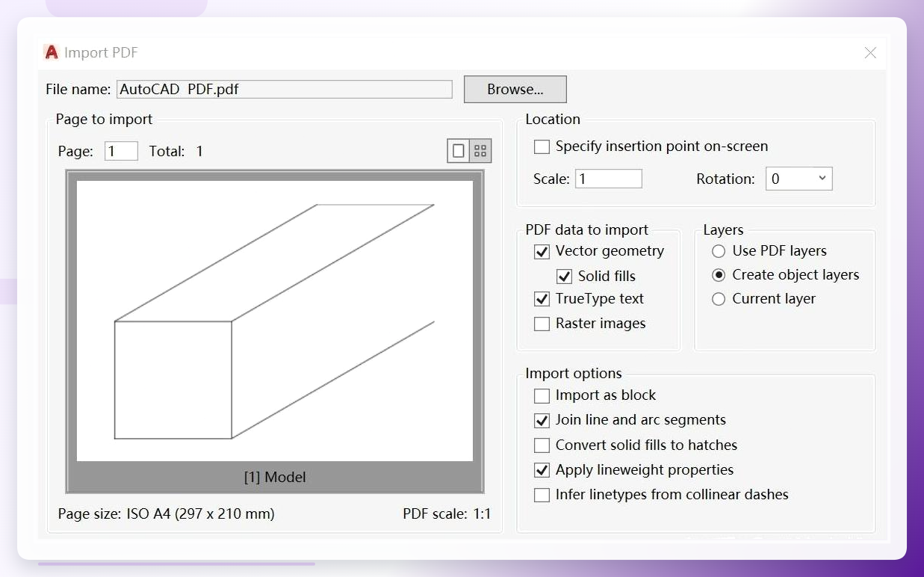Viewport: 924px width, 577px height.
Task: Enable Specify insertion point on-screen
Action: pyautogui.click(x=542, y=146)
